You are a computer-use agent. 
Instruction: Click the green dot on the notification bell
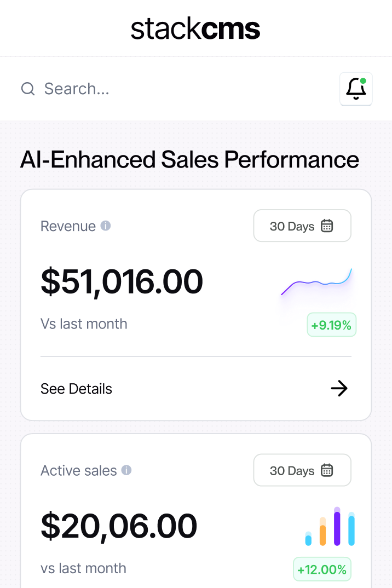[362, 81]
